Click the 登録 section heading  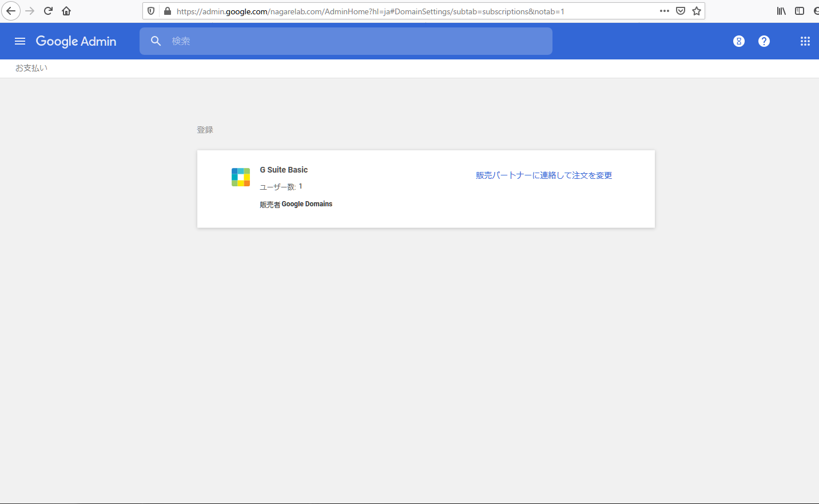point(205,130)
